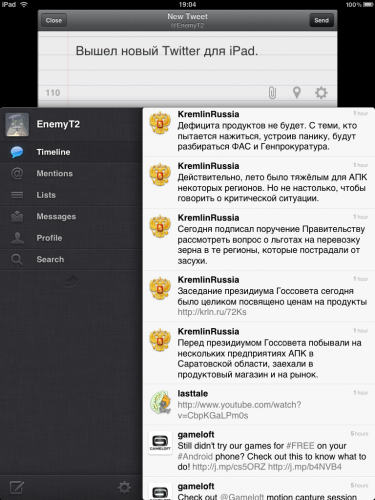Open the j.mp/cs5ORZ link
Image resolution: width=375 pixels, height=500 pixels.
tap(229, 467)
